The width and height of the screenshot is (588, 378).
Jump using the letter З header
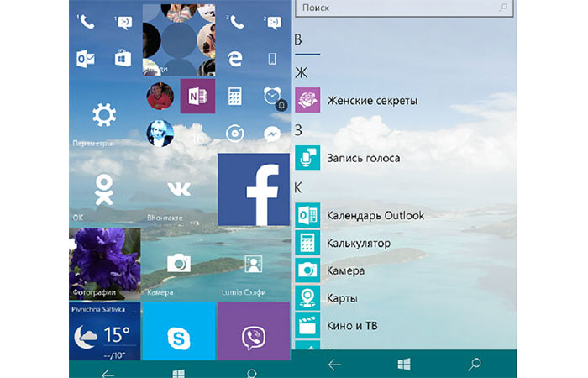tap(298, 130)
